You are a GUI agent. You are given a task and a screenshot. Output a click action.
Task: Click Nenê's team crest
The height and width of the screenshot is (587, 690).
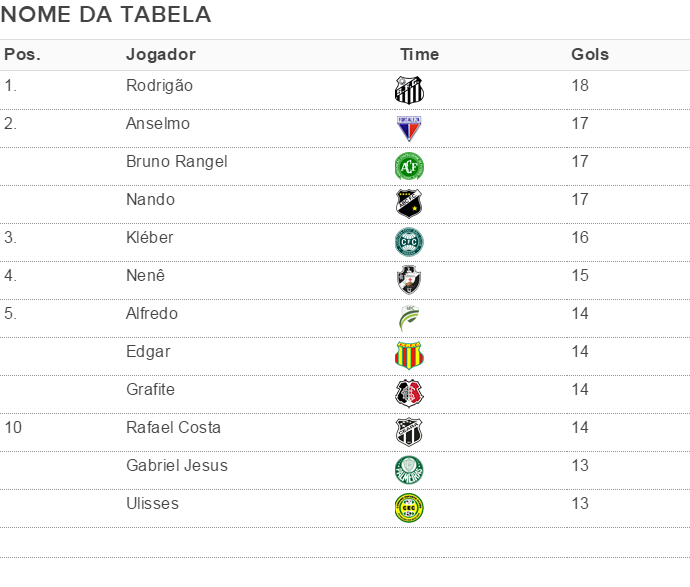[x=409, y=280]
